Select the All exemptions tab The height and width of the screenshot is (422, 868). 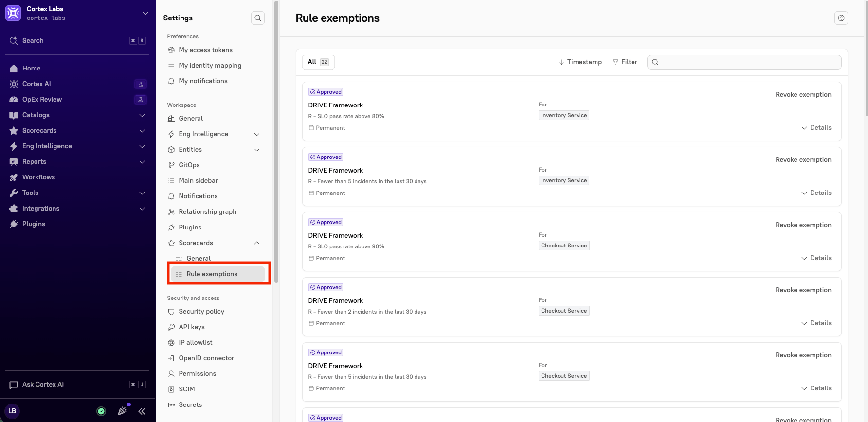318,62
